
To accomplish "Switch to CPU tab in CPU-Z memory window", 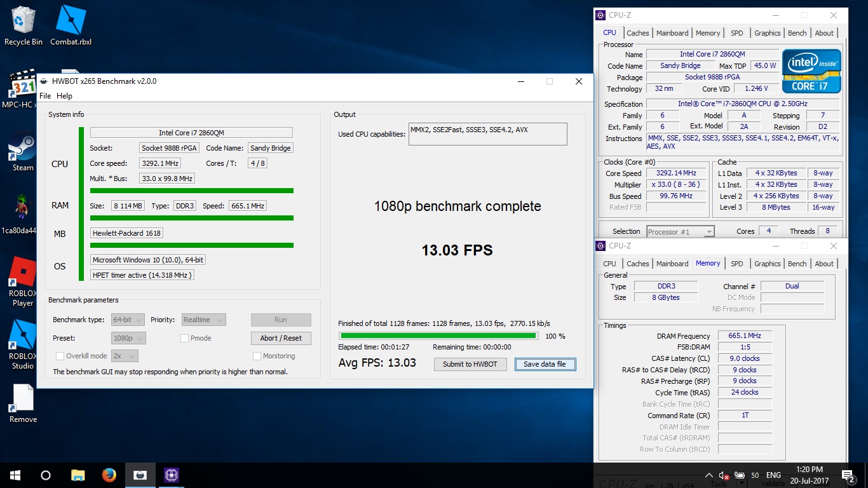I will coord(609,264).
